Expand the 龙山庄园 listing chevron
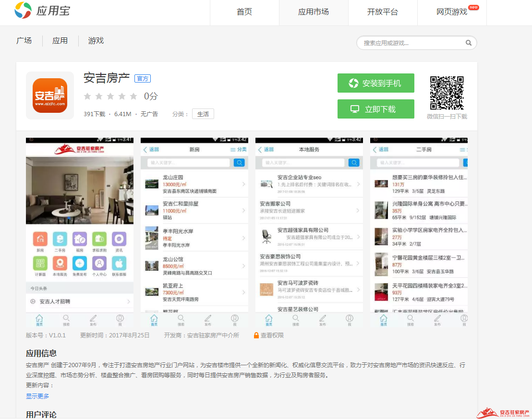The width and height of the screenshot is (532, 419). point(244,184)
